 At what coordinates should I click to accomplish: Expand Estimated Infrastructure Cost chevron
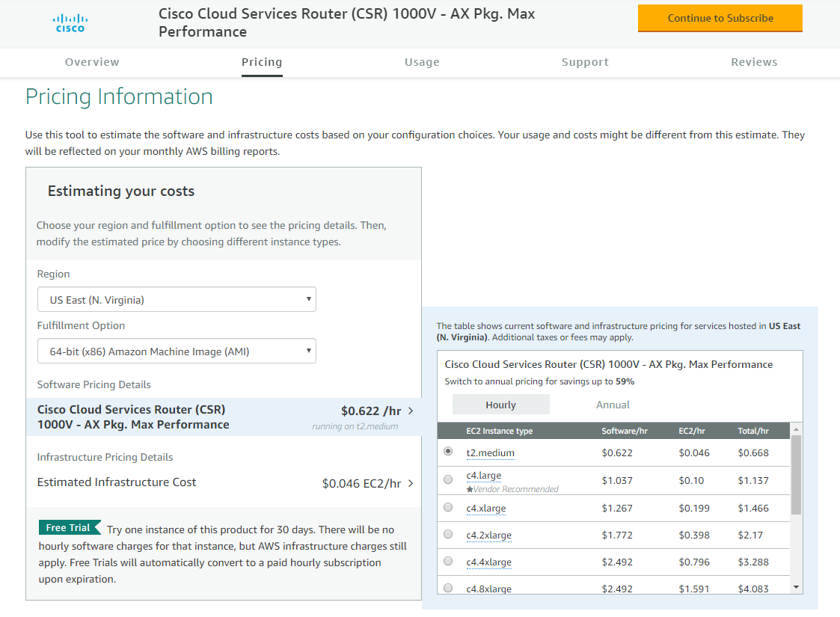[411, 483]
